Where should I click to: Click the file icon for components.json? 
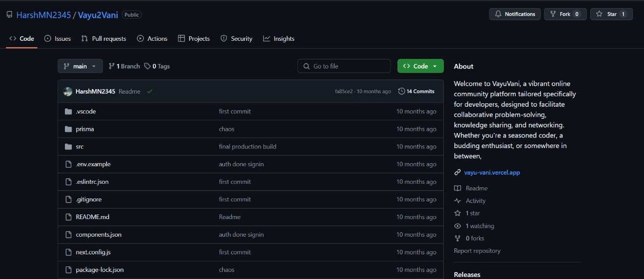[68, 235]
